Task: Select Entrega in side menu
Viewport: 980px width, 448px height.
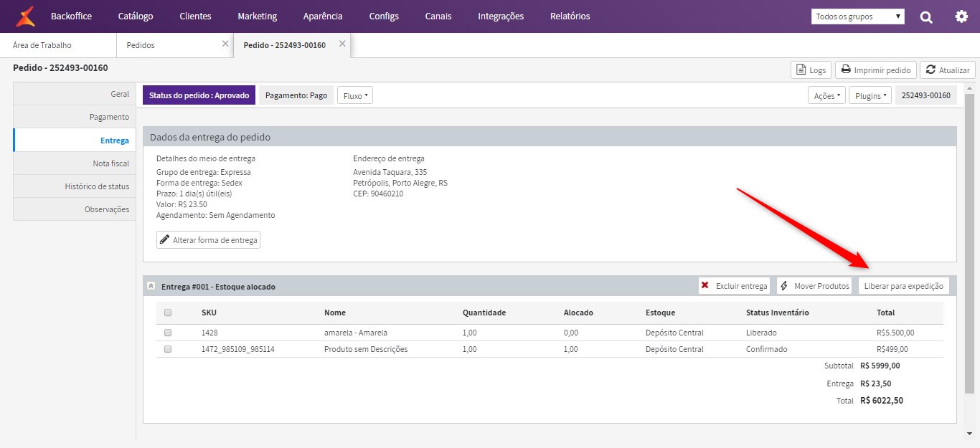Action: point(74,140)
